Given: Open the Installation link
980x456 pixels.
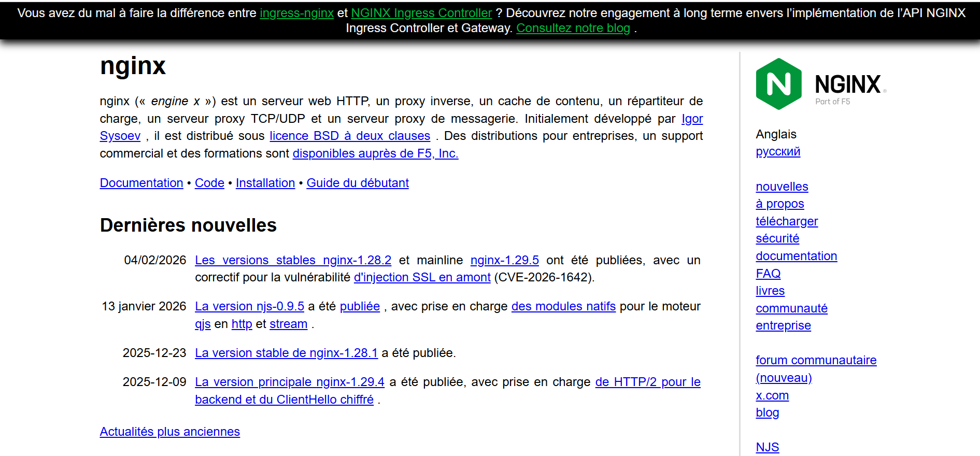Looking at the screenshot, I should coord(265,183).
